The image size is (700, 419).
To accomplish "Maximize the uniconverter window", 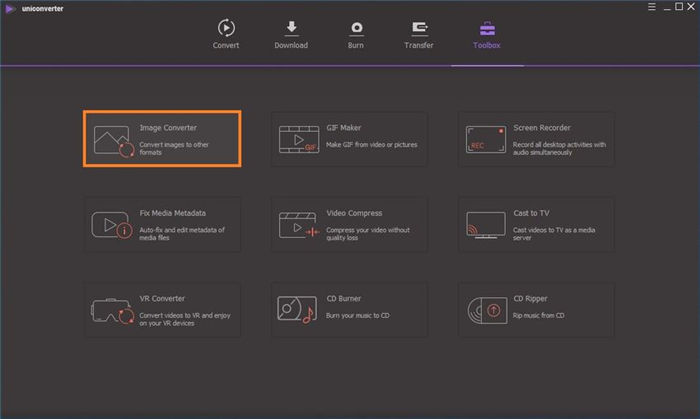I will tap(679, 6).
